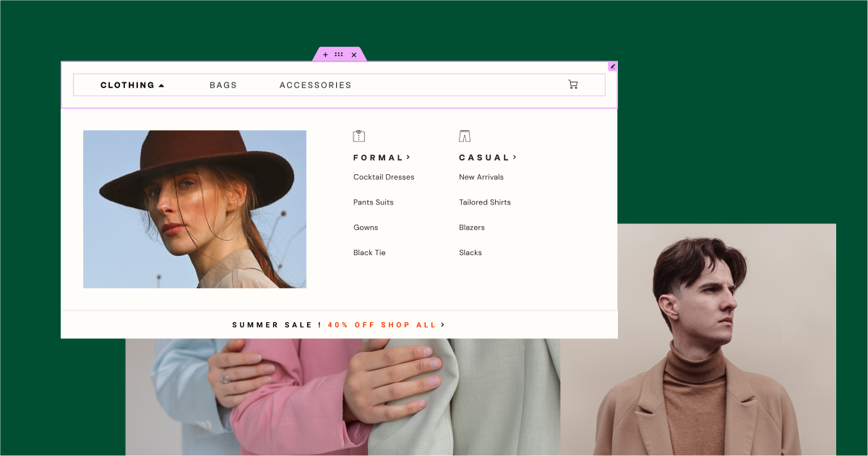
Task: Open the Bags menu item
Action: click(223, 85)
